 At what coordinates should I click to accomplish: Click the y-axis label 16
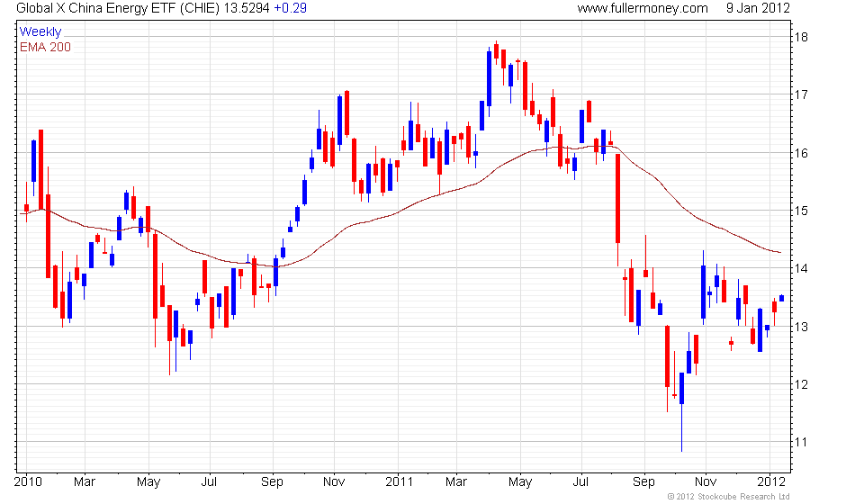click(x=801, y=153)
